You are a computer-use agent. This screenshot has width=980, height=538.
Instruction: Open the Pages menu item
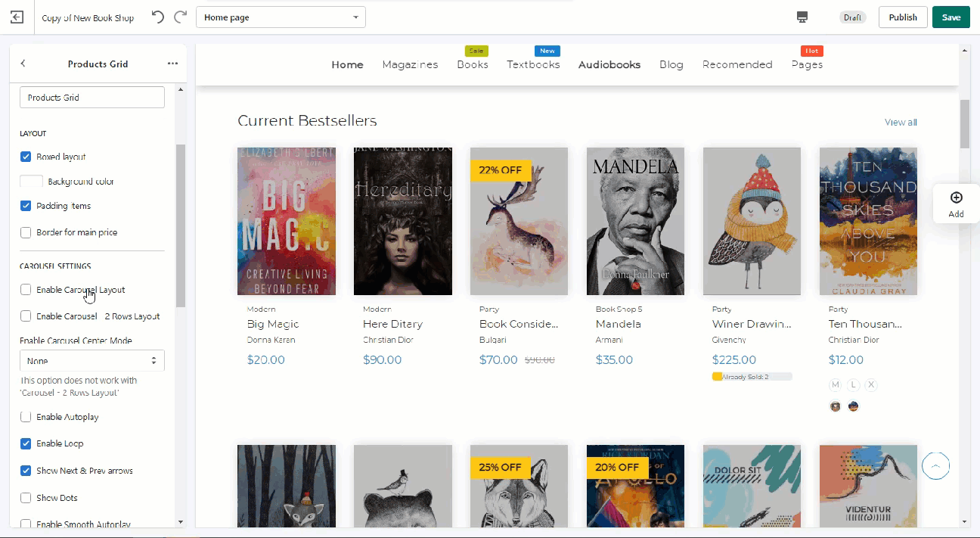(807, 65)
